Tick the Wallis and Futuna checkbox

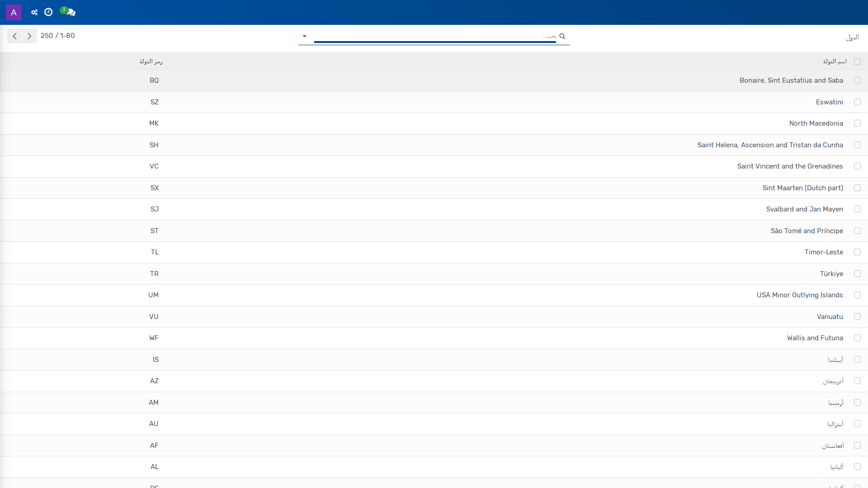click(857, 338)
